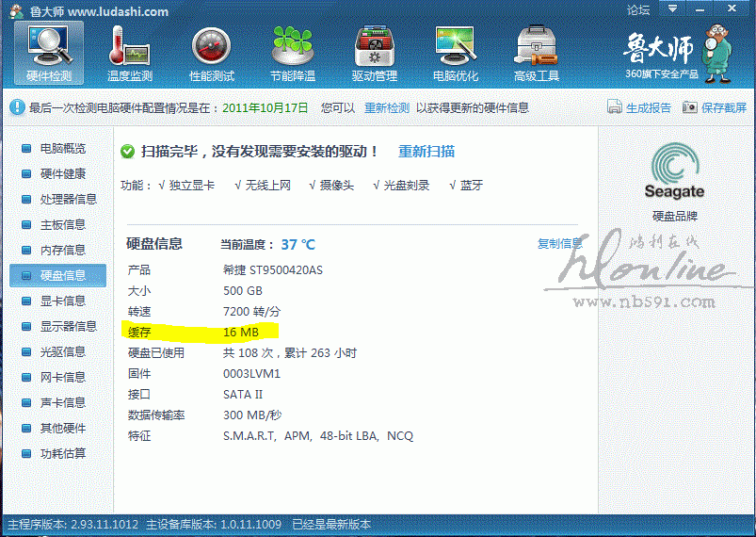Click the green checkmark scan-complete icon
The width and height of the screenshot is (756, 537).
127,152
